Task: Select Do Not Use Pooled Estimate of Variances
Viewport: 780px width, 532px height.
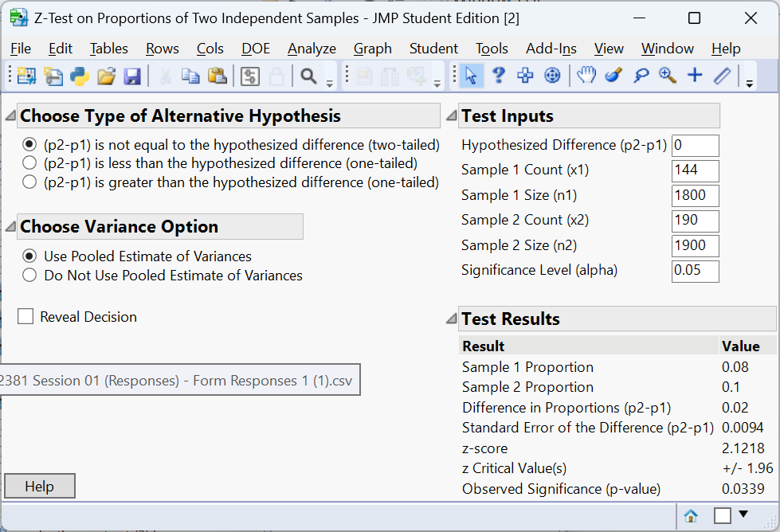Action: (x=29, y=276)
